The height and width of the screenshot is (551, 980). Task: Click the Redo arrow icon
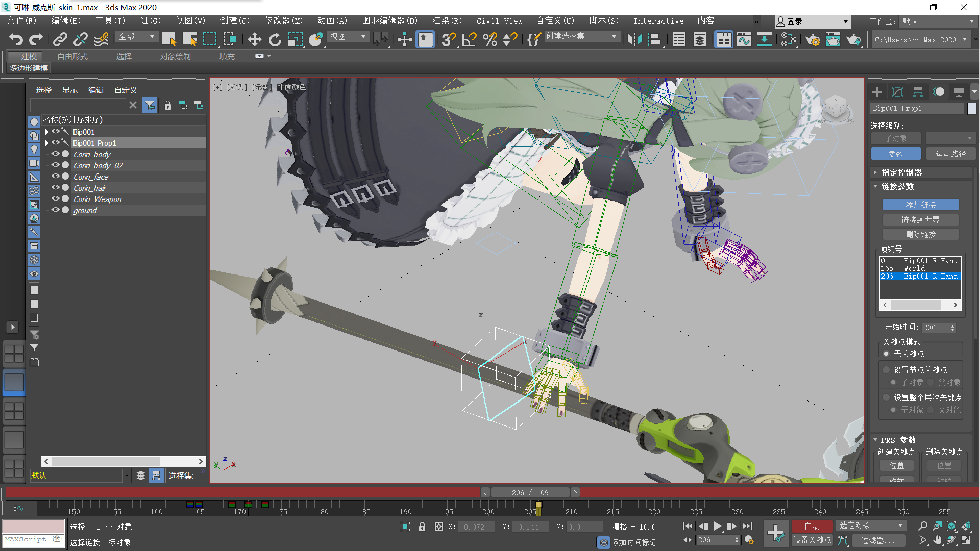pos(36,39)
